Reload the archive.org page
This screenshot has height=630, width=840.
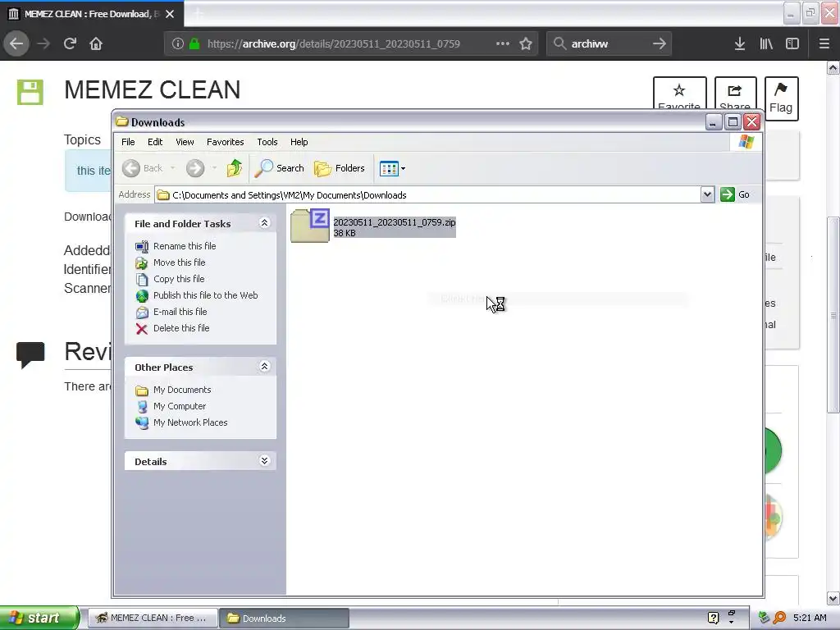[x=70, y=43]
